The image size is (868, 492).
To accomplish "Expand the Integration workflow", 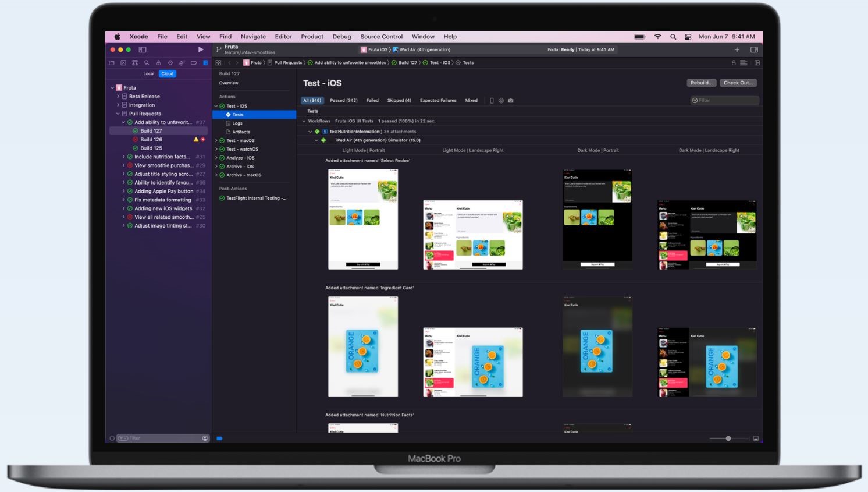I will (118, 105).
